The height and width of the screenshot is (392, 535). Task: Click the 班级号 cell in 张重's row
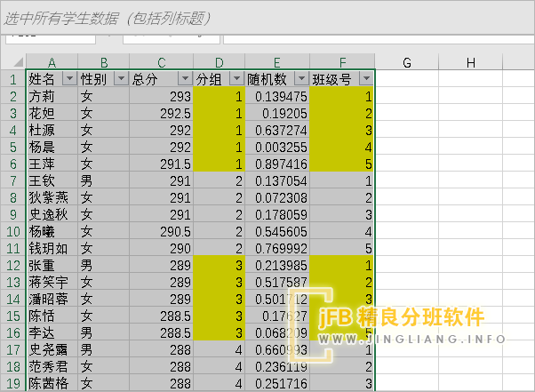(x=342, y=265)
